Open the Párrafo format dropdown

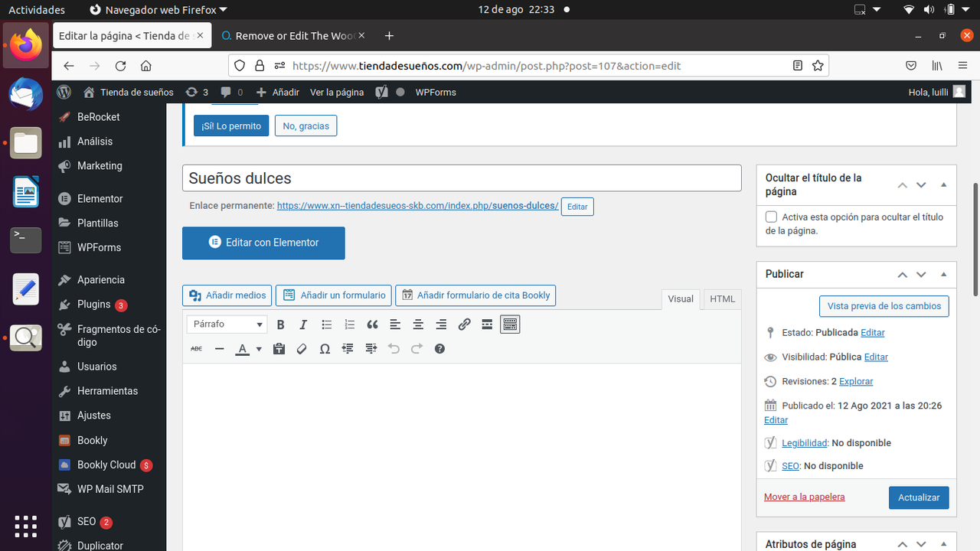tap(227, 324)
